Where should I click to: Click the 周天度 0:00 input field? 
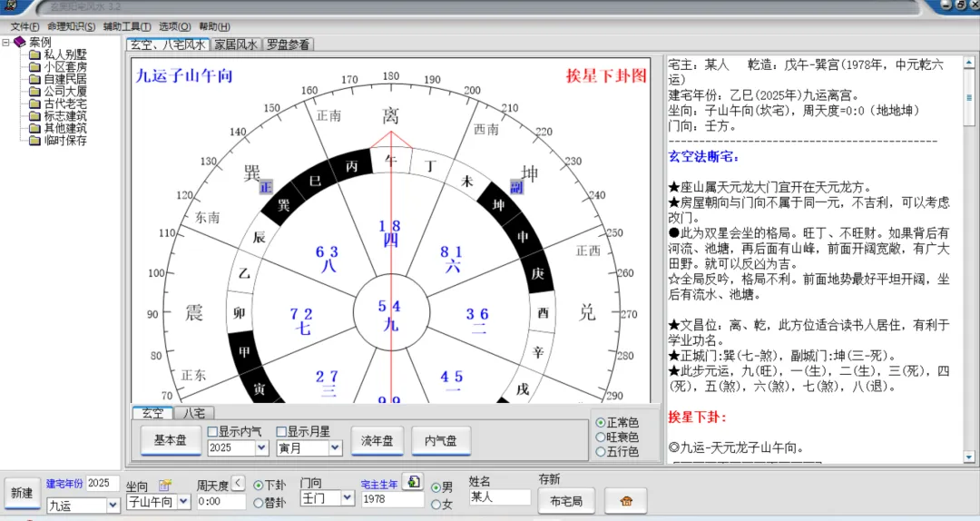pos(220,502)
